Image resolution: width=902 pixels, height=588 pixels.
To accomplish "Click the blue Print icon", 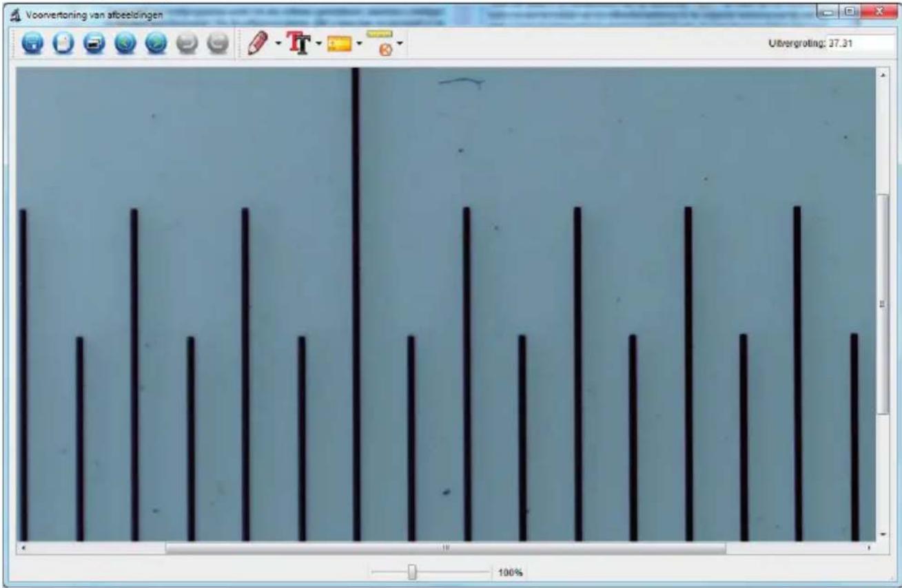I will [94, 43].
